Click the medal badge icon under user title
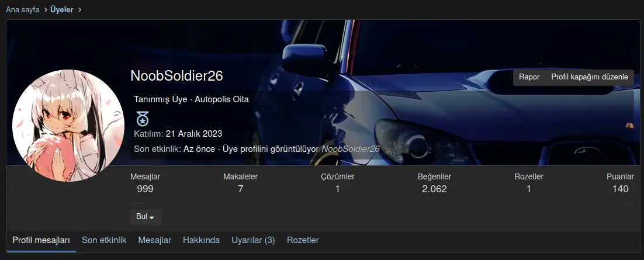The height and width of the screenshot is (260, 644). (142, 119)
